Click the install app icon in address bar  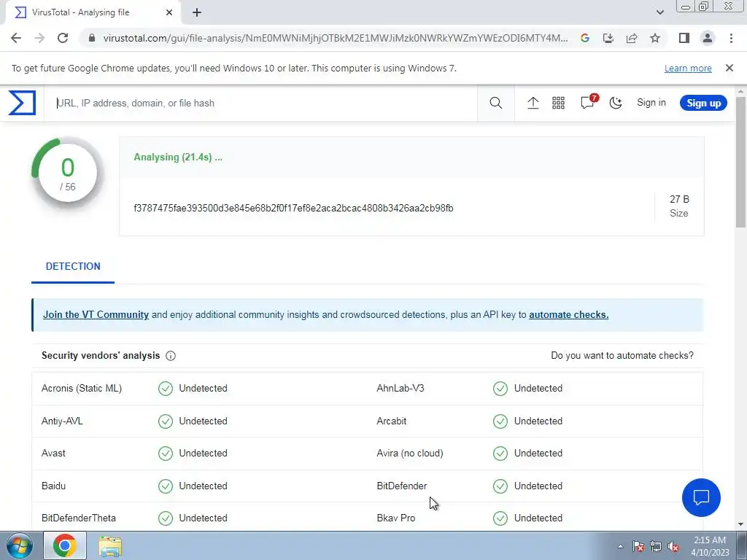608,38
